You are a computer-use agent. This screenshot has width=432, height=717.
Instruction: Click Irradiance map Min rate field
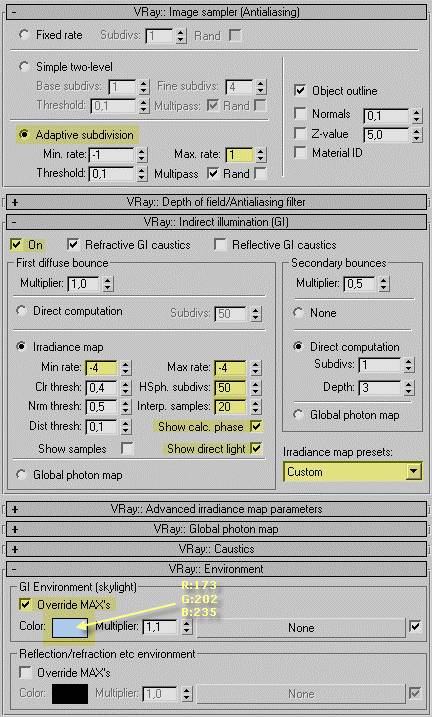pyautogui.click(x=101, y=368)
